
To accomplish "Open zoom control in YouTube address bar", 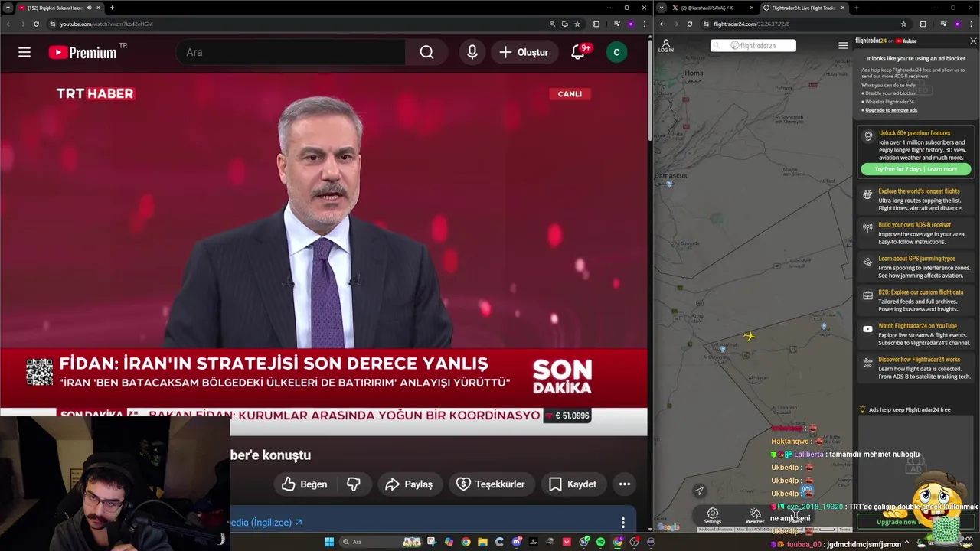I will pos(552,24).
